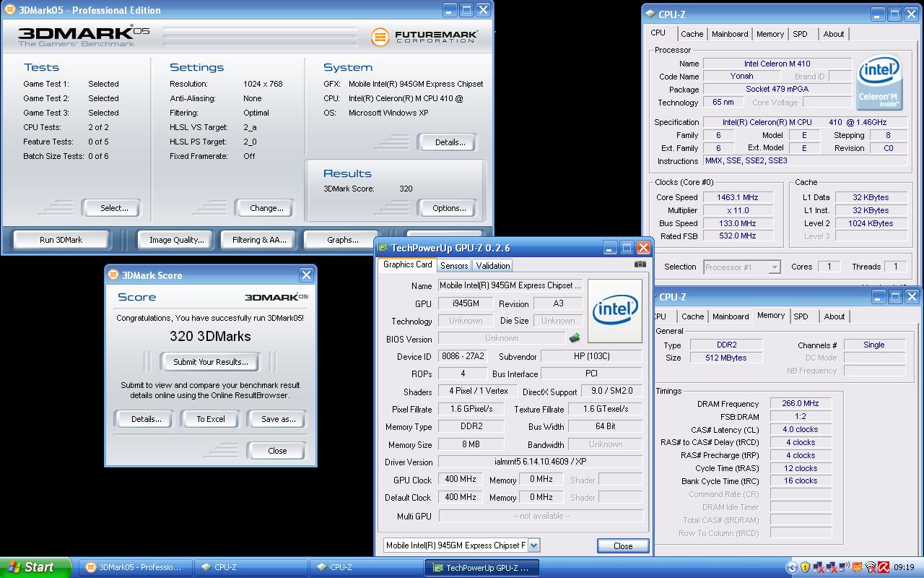Open the yellow security shield tray icon
The height and width of the screenshot is (578, 924).
click(x=806, y=567)
